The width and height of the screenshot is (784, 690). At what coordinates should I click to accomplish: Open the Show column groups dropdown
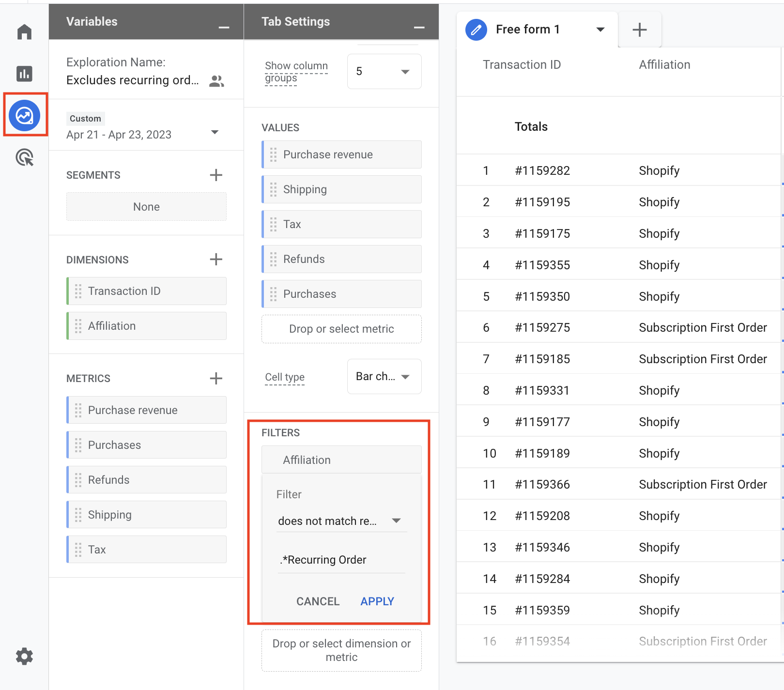[384, 72]
